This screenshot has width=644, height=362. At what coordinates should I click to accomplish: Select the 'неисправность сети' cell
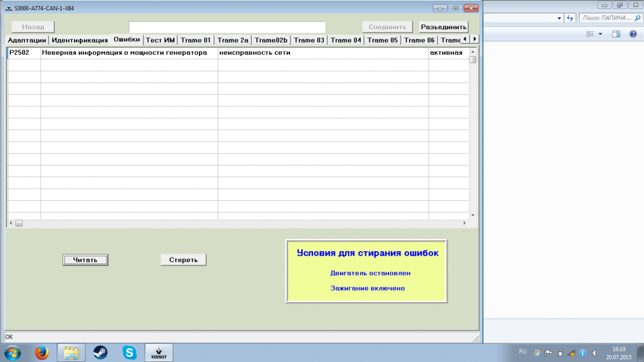click(323, 53)
